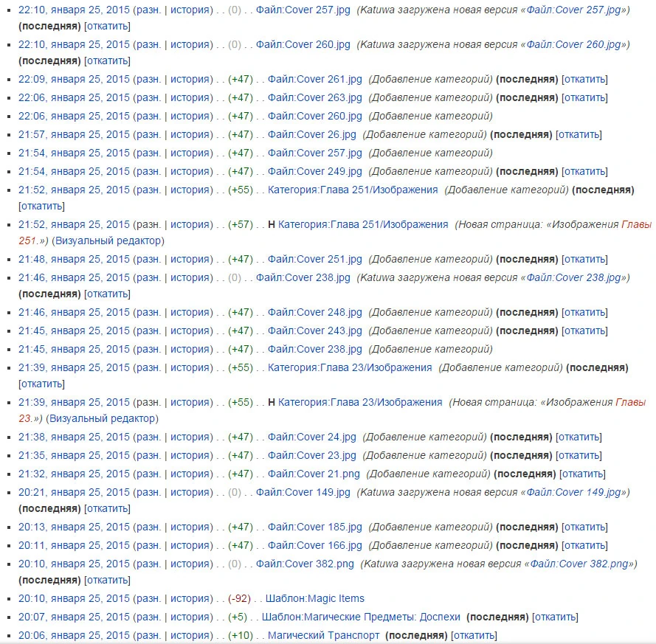Open the 20:07 timestamp link
The image size is (656, 644).
click(74, 617)
